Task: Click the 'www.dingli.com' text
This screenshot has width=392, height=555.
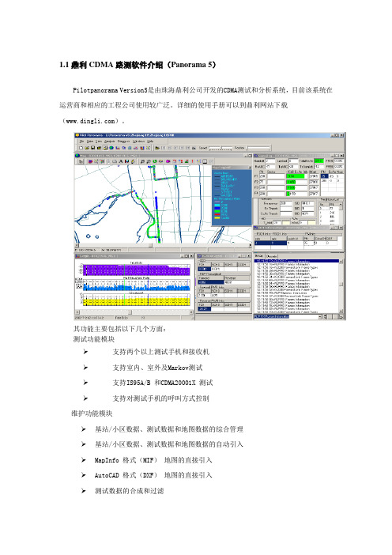Action: click(91, 121)
